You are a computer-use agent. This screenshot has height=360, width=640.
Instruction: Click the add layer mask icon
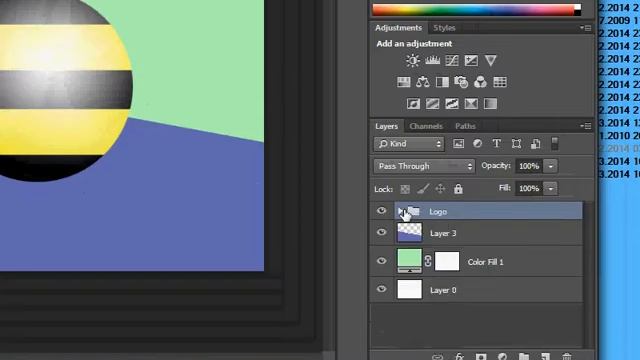tap(481, 356)
